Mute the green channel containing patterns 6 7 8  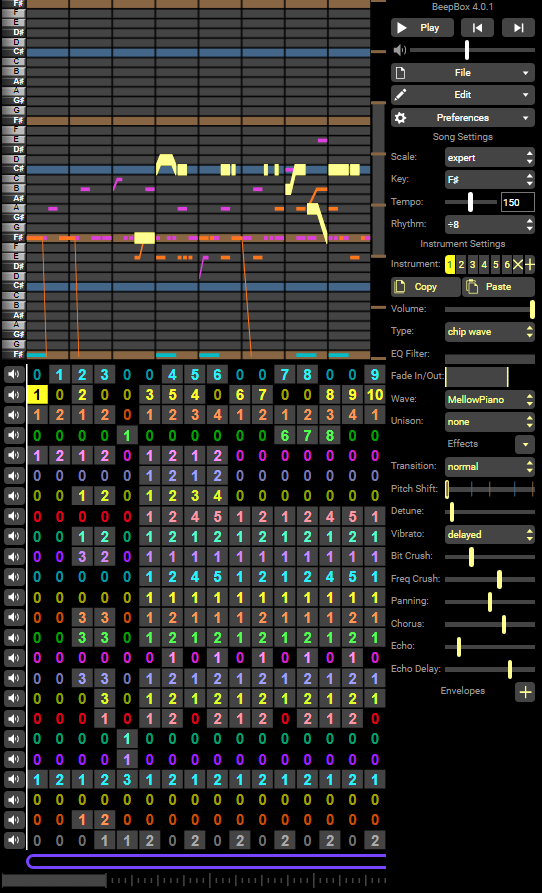[14, 436]
